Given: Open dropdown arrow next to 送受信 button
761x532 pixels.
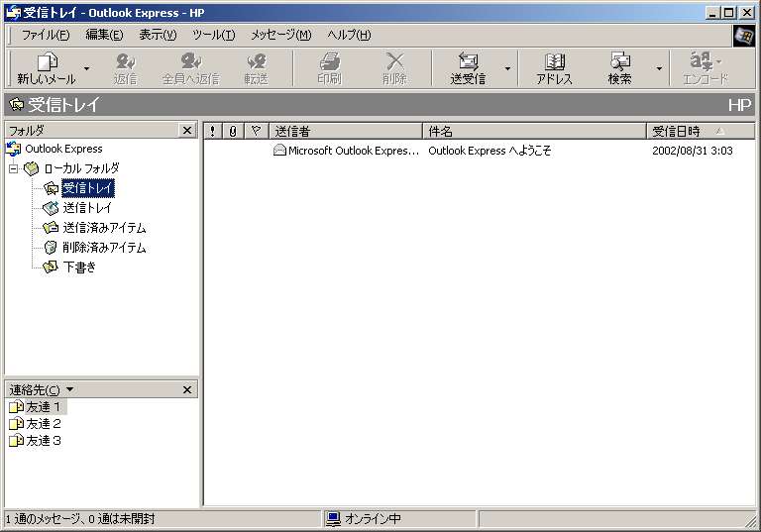Looking at the screenshot, I should (x=507, y=69).
